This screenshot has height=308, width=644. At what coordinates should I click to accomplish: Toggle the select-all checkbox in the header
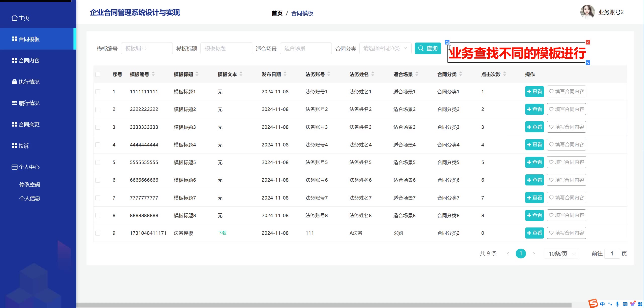(x=98, y=74)
